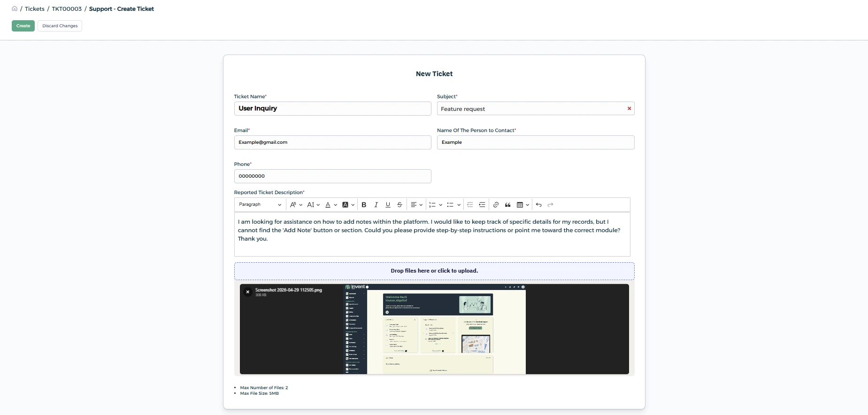Screen dimensions: 868x415
Task: Click the redo icon
Action: click(x=551, y=205)
